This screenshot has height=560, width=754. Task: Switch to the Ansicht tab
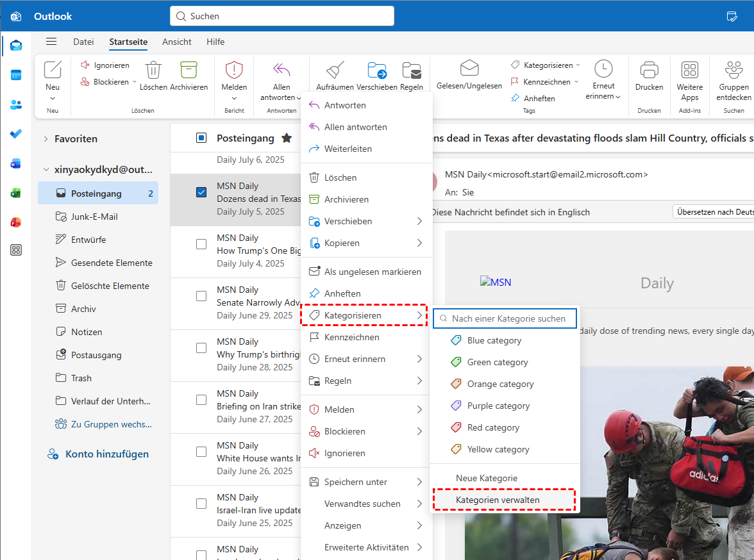tap(177, 42)
